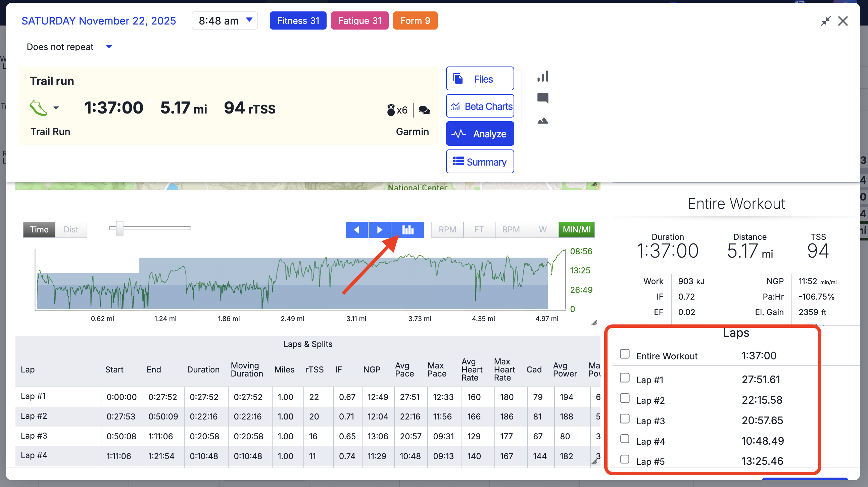The height and width of the screenshot is (487, 868).
Task: Switch chart axis to Dist
Action: pyautogui.click(x=71, y=230)
